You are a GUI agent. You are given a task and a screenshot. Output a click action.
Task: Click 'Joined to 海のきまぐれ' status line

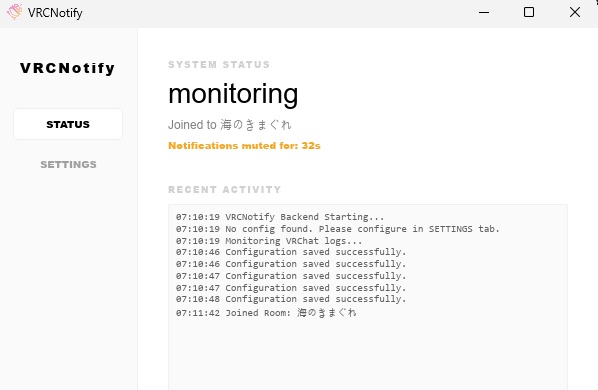tap(230, 125)
